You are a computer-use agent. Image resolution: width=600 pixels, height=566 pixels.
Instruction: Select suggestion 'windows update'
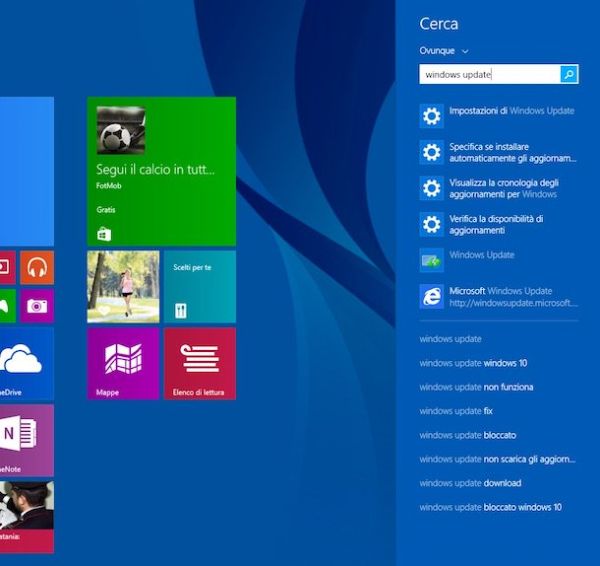pyautogui.click(x=450, y=339)
